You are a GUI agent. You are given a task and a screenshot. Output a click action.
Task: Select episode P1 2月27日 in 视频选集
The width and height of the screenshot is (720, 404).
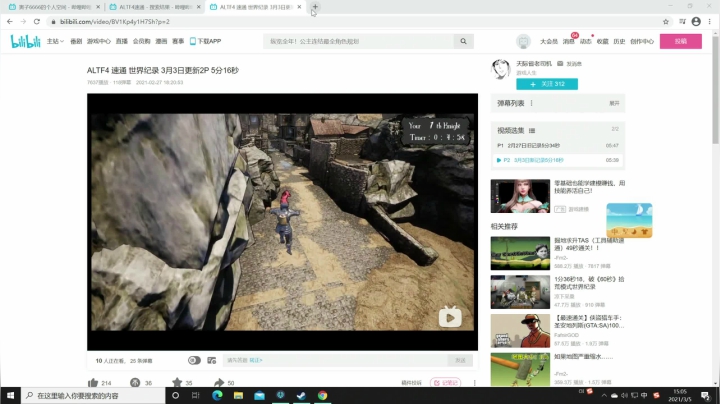[558, 146]
